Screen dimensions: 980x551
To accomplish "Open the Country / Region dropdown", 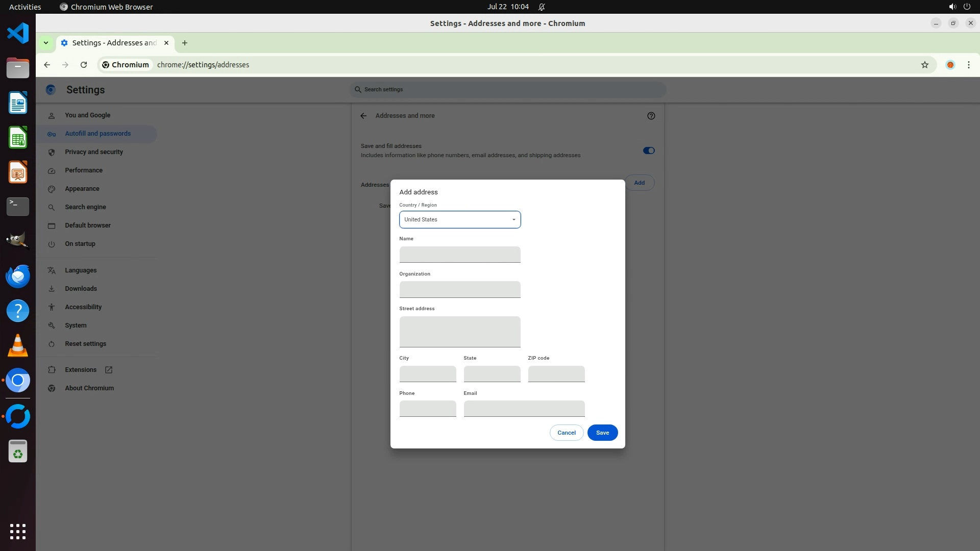I will (459, 219).
